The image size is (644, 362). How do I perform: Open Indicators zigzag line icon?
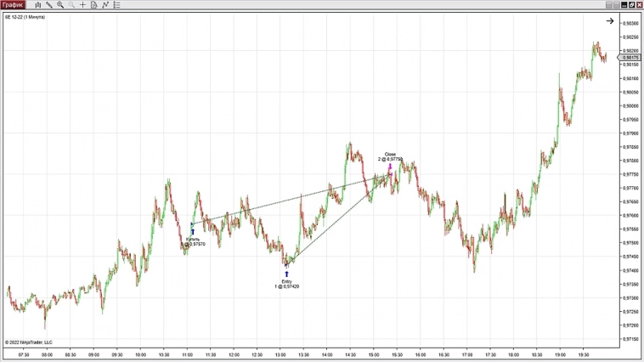pos(105,5)
